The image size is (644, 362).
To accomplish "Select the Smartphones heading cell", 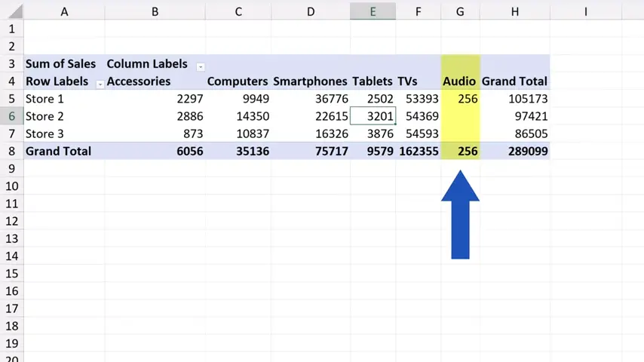I will point(310,81).
